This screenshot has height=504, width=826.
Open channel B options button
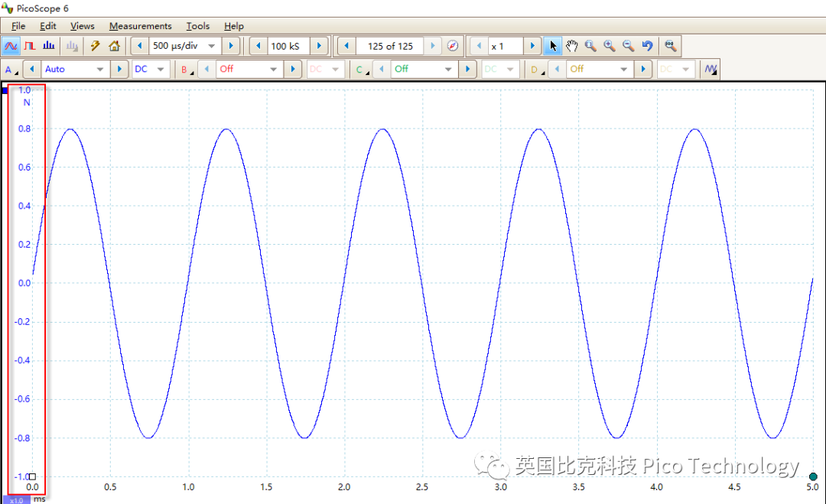coord(186,70)
